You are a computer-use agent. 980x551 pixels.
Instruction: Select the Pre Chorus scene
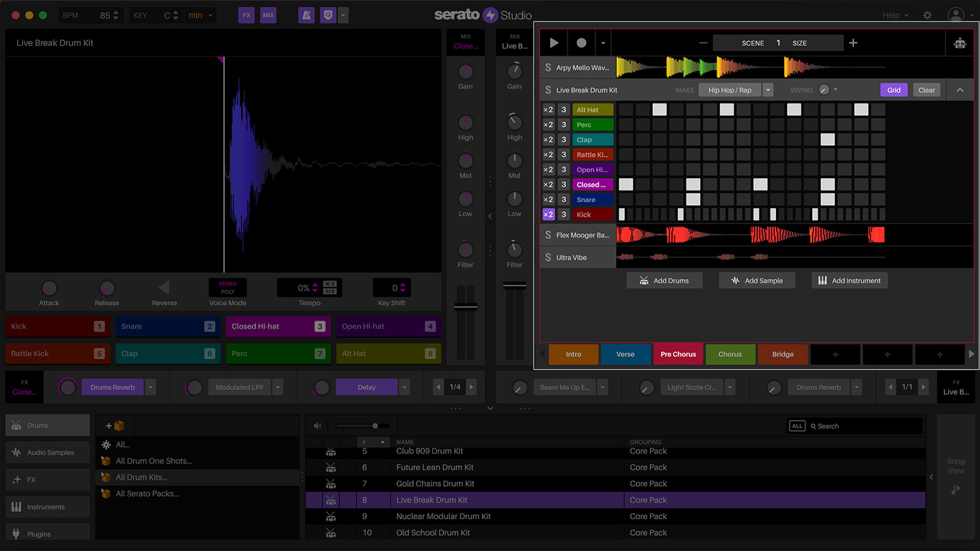(678, 354)
